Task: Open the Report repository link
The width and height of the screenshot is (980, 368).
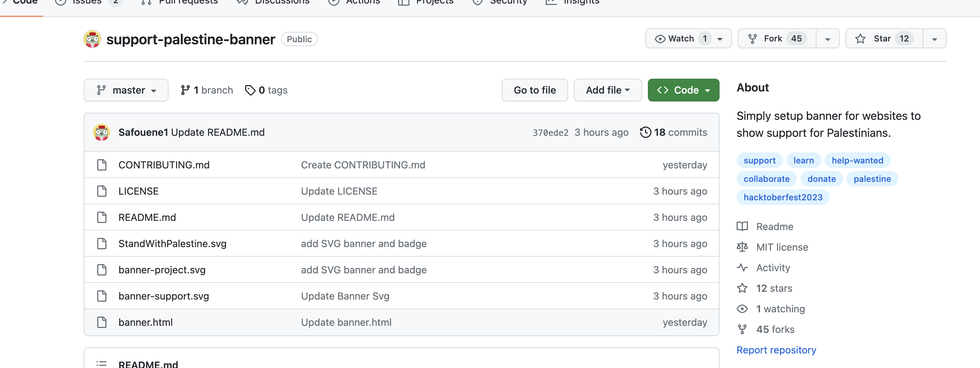Action: pos(776,350)
